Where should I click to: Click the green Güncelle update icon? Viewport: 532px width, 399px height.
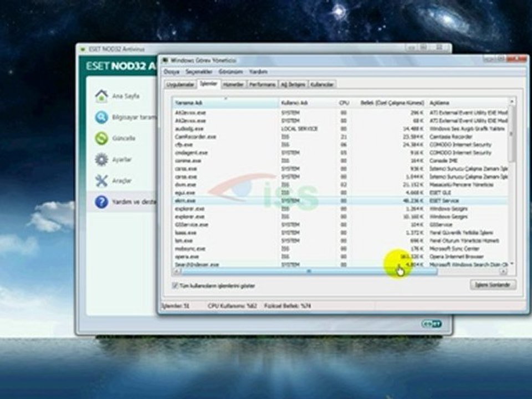pos(101,139)
